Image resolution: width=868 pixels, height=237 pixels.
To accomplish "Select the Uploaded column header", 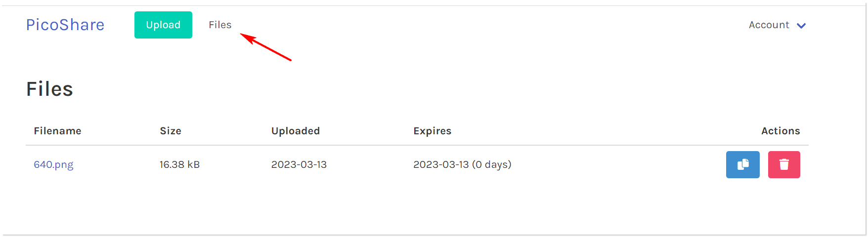I will tap(296, 131).
